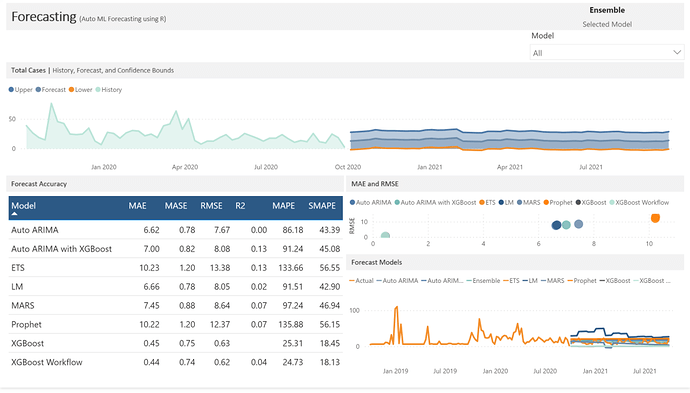Click ETS legend in MAE and RMSE chart
The image size is (690, 393).
click(487, 202)
